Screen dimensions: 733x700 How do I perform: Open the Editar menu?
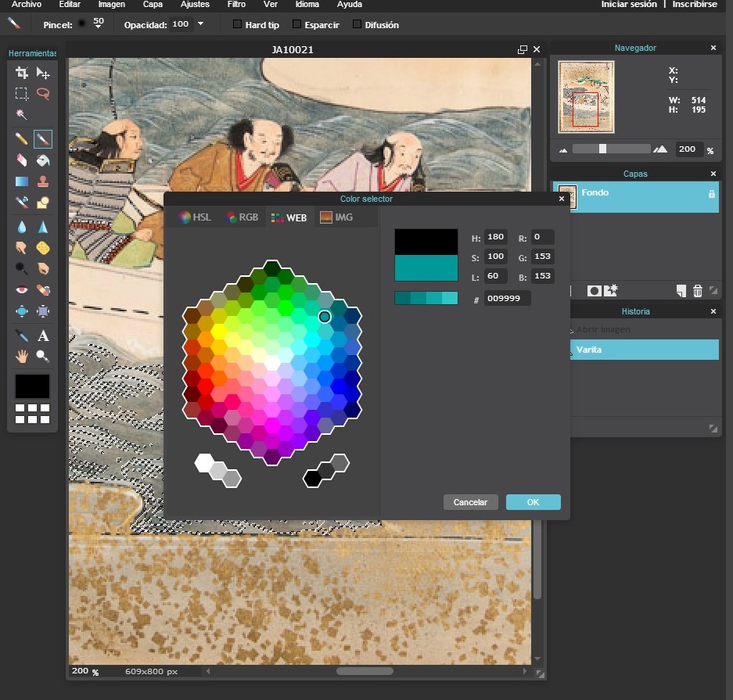pyautogui.click(x=70, y=4)
